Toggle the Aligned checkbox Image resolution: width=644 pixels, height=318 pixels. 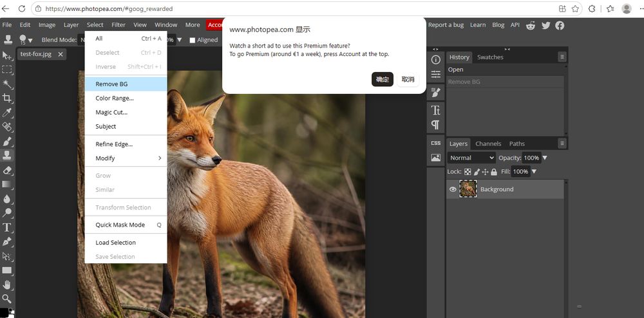tap(192, 40)
